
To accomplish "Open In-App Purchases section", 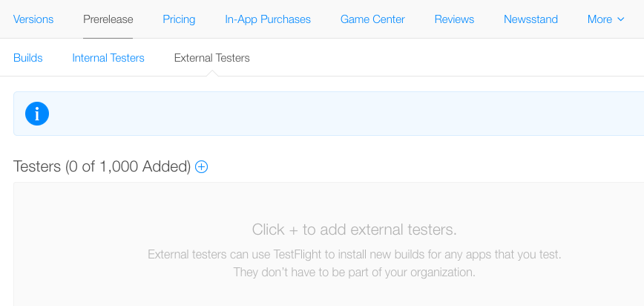I will click(268, 19).
